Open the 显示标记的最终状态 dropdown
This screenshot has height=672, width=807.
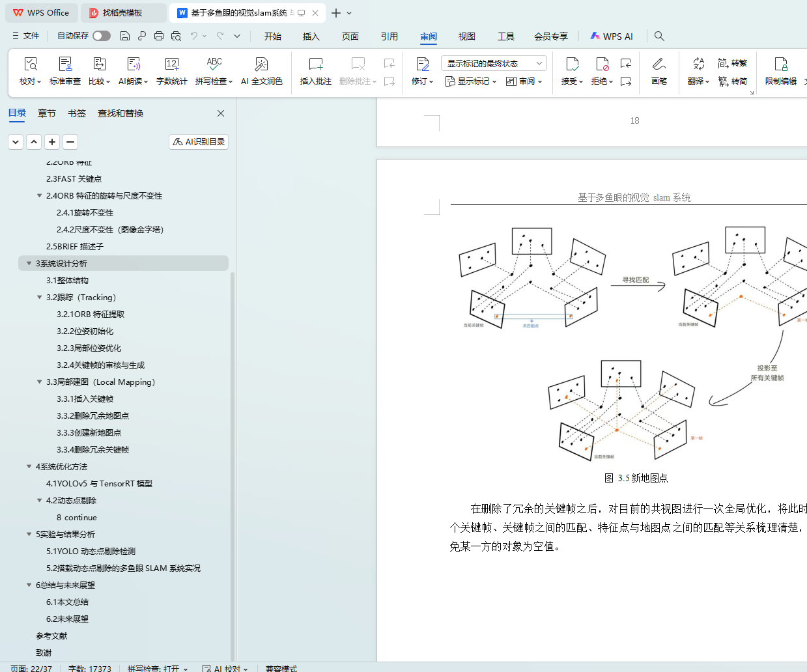coord(494,63)
